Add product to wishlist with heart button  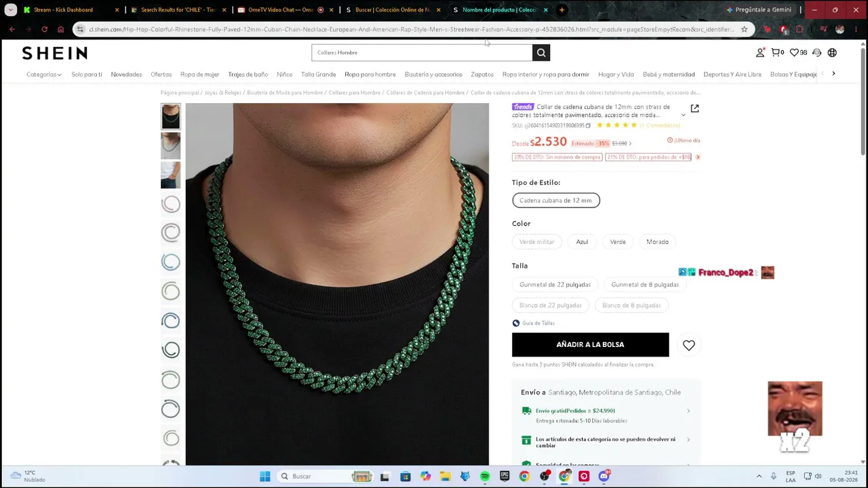tap(689, 346)
